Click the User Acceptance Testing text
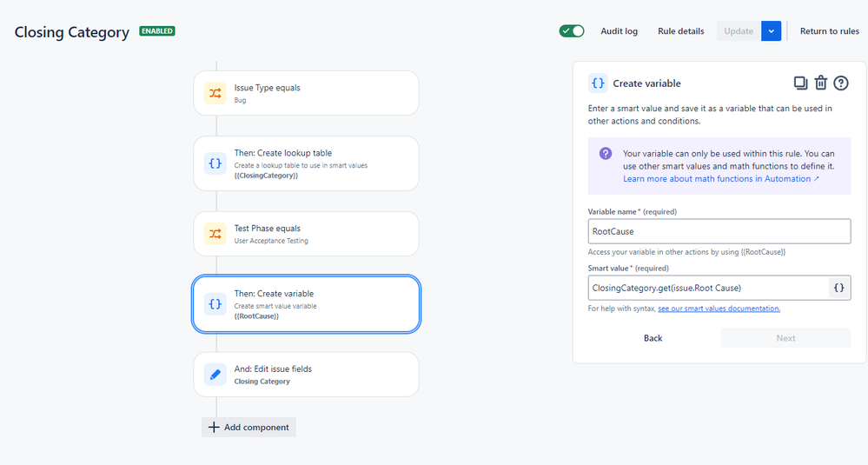 click(x=271, y=241)
